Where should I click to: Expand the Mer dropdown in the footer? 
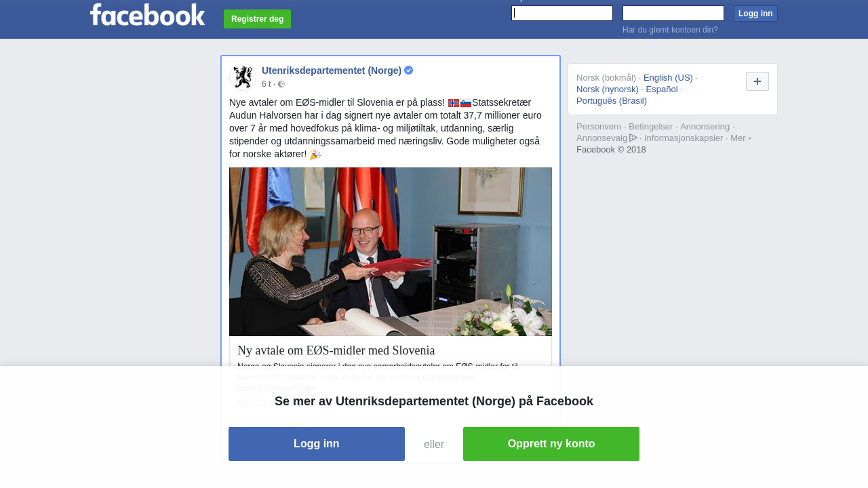[x=741, y=138]
